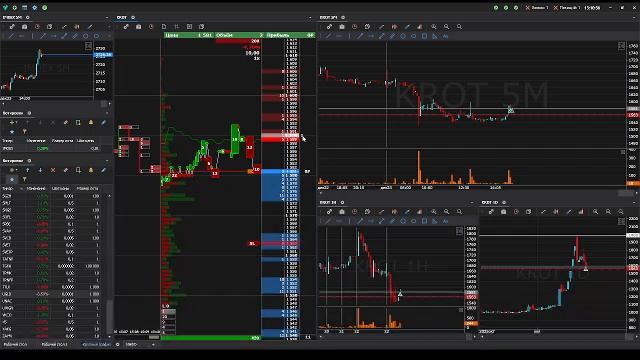Cancel orders via the X Заявки button
640x360 pixels.
(537, 7)
